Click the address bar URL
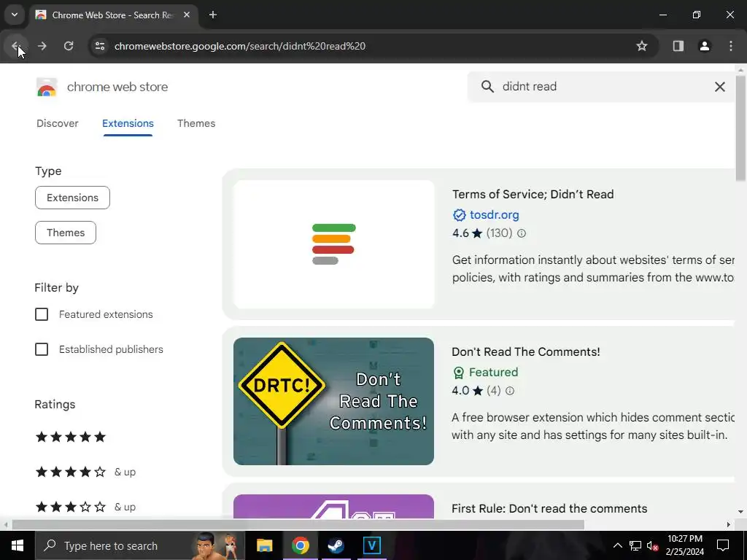This screenshot has height=560, width=747. (239, 46)
